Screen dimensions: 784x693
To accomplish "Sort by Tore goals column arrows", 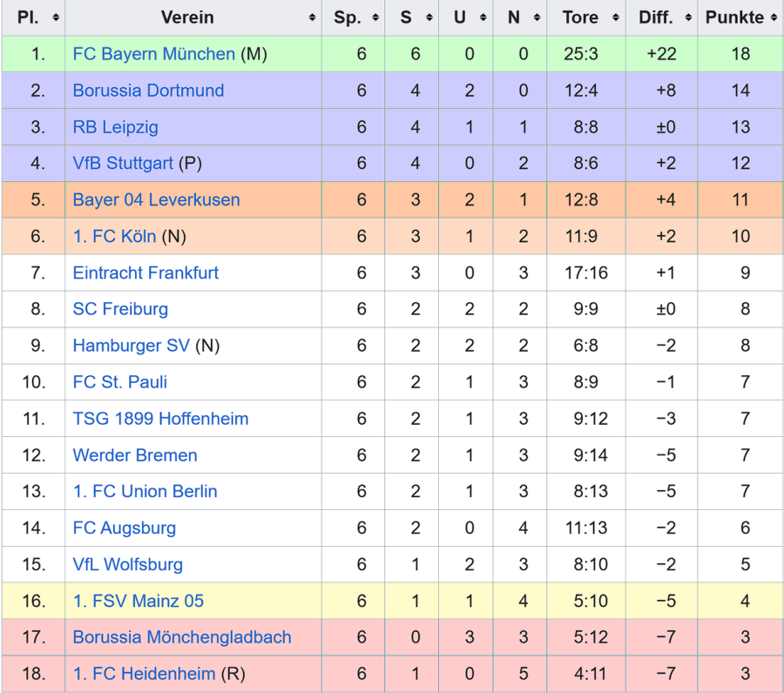I will tap(616, 17).
